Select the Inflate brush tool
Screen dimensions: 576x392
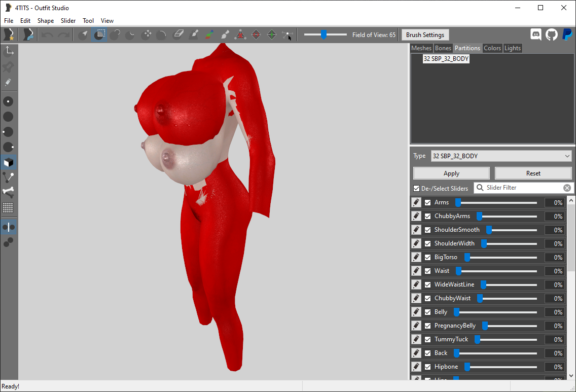115,35
